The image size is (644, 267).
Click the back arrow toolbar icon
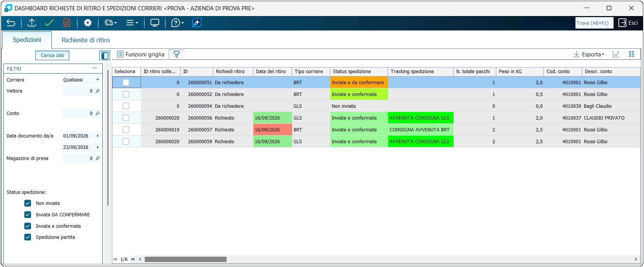click(x=11, y=23)
